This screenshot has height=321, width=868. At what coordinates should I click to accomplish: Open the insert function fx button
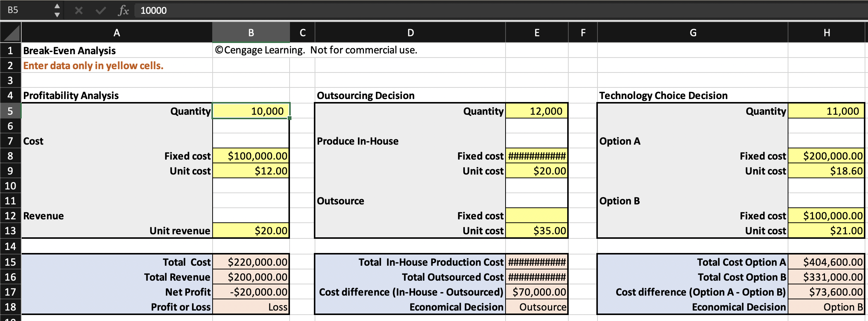[123, 10]
